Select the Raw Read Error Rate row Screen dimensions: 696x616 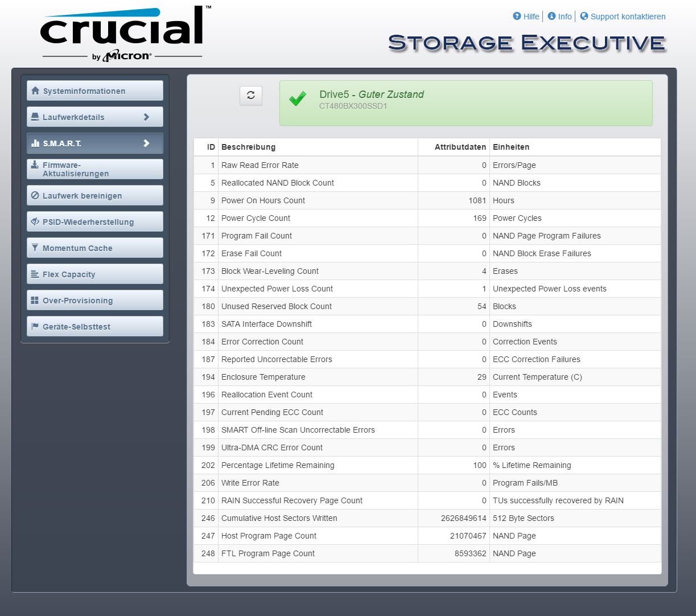click(x=427, y=165)
